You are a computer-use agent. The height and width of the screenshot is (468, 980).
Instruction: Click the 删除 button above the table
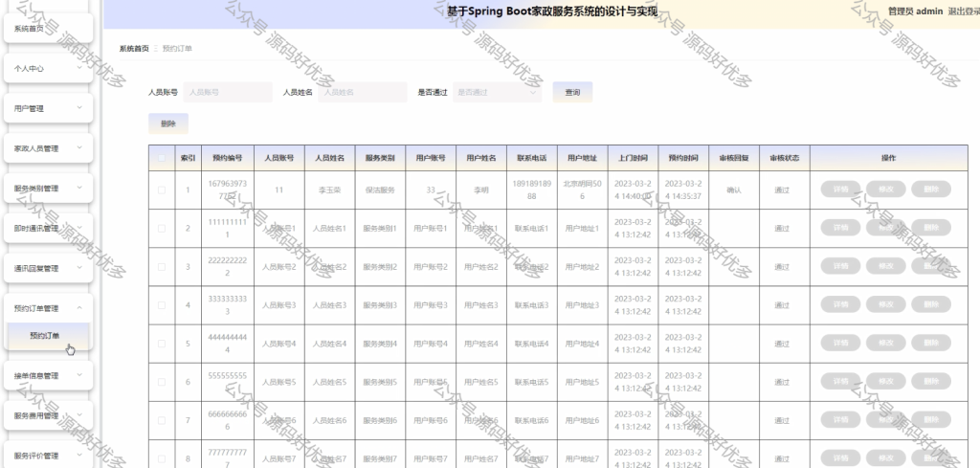[x=168, y=123]
